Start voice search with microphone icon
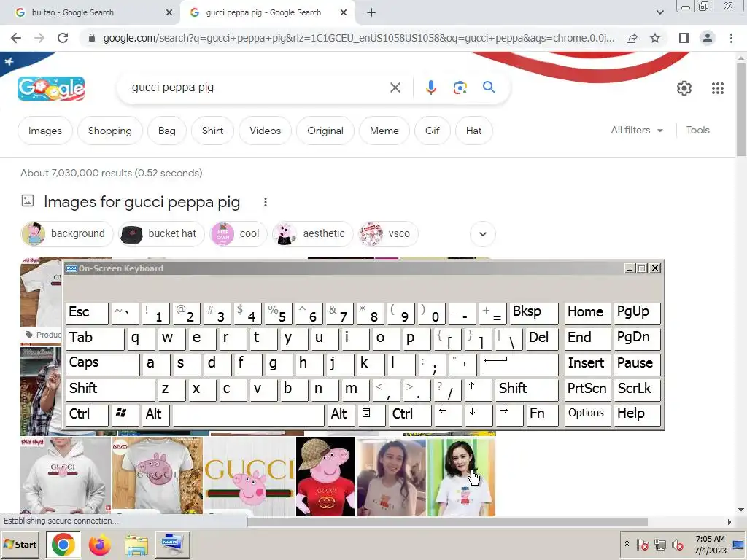Viewport: 747px width, 560px height. 430,87
